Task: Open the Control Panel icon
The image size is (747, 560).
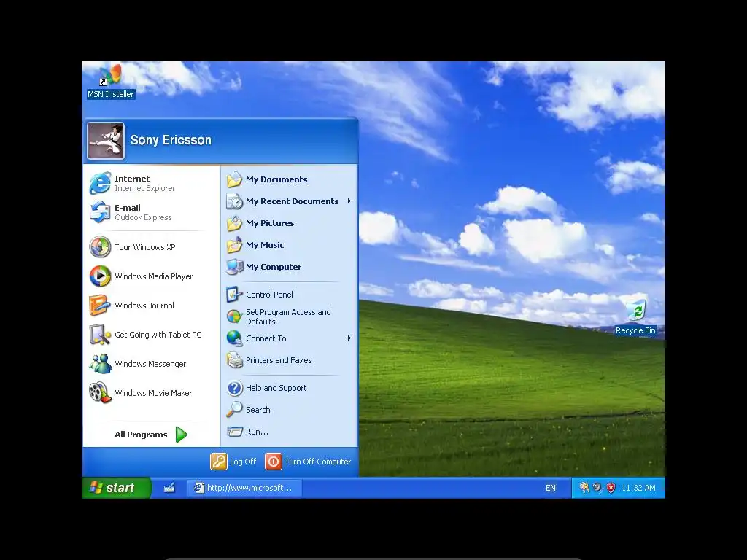Action: tap(234, 295)
